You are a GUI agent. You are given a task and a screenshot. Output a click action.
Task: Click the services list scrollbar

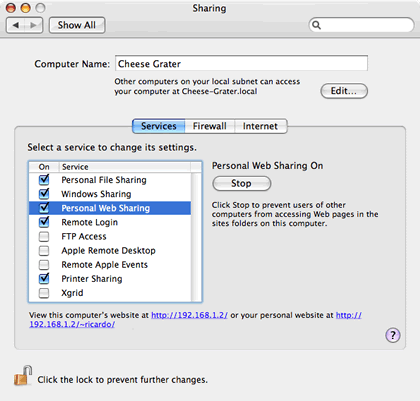(x=196, y=237)
